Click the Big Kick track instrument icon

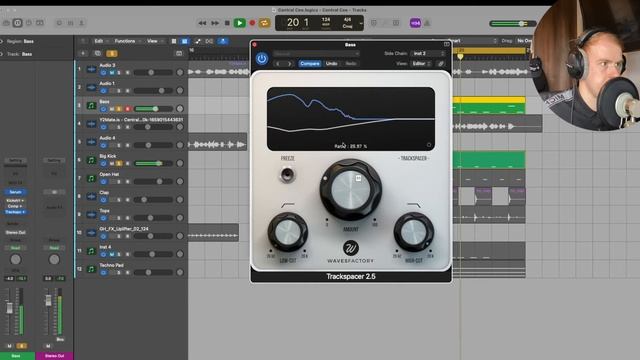point(91,160)
